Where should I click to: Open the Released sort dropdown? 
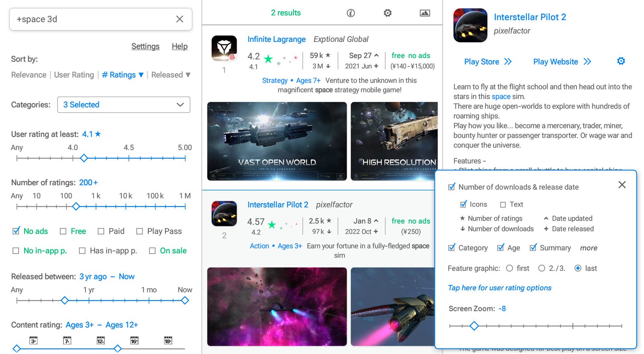coord(171,75)
